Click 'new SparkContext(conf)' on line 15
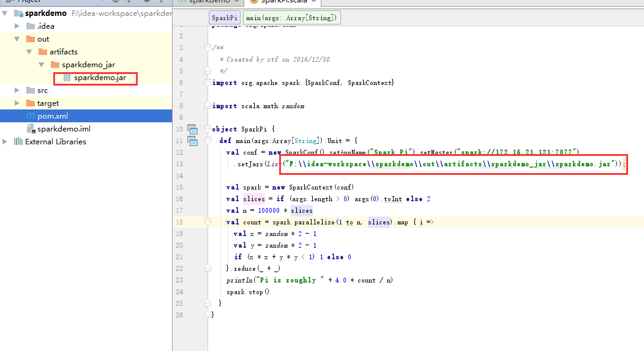The height and width of the screenshot is (351, 644). (312, 187)
